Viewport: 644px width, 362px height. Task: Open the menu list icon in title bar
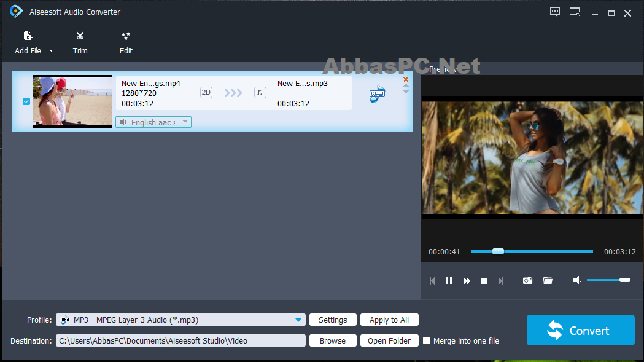click(575, 12)
